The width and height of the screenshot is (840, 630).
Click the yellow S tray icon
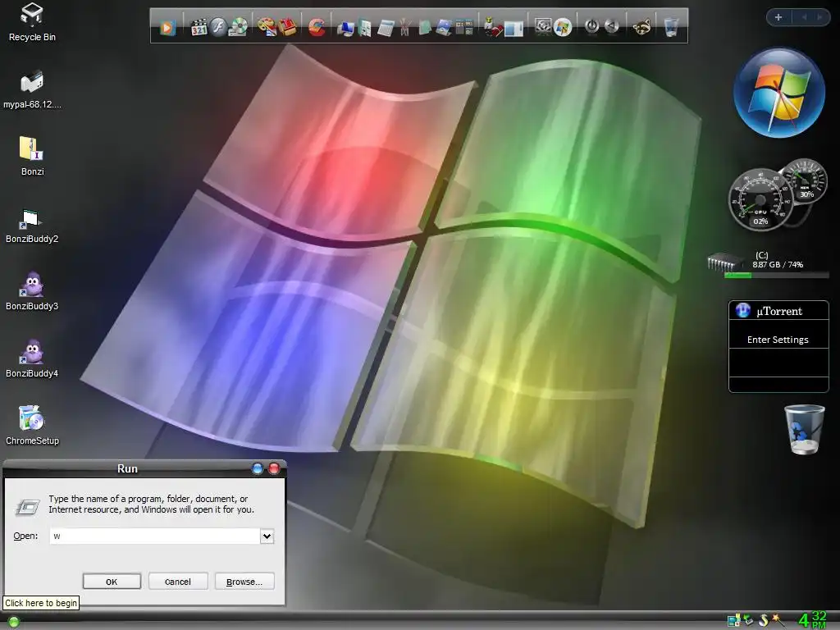click(764, 620)
